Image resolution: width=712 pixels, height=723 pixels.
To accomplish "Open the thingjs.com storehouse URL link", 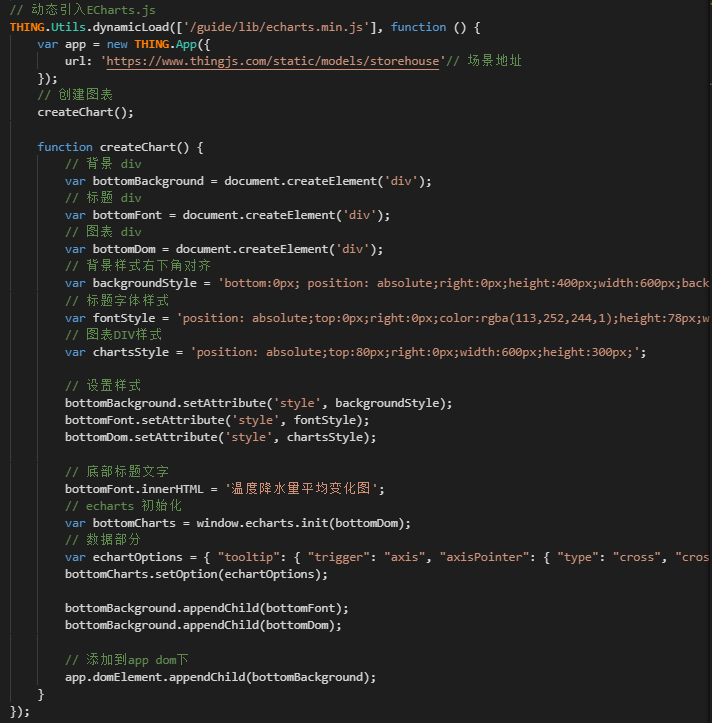I will pos(273,61).
